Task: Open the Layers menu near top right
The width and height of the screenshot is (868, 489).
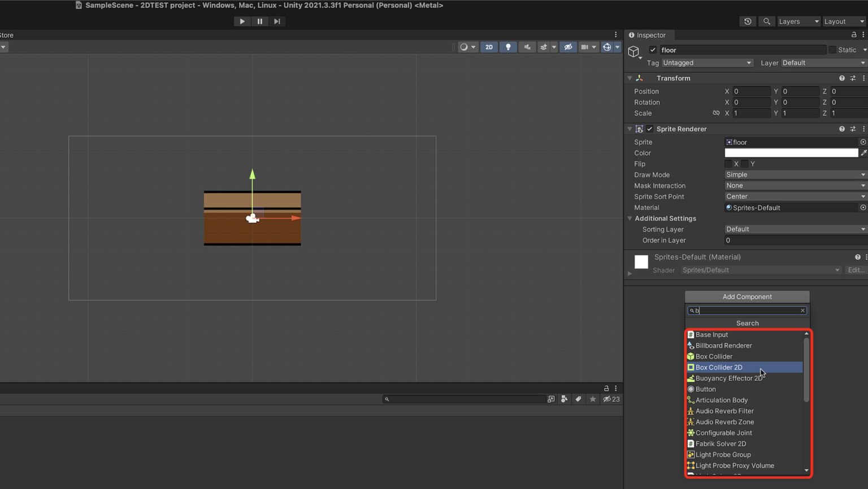Action: pyautogui.click(x=798, y=21)
